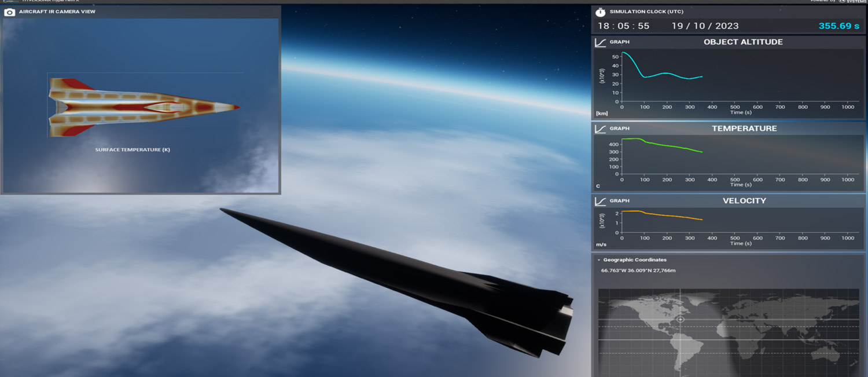Click the camera icon in IR Camera View
This screenshot has width=868, height=377.
tap(9, 12)
